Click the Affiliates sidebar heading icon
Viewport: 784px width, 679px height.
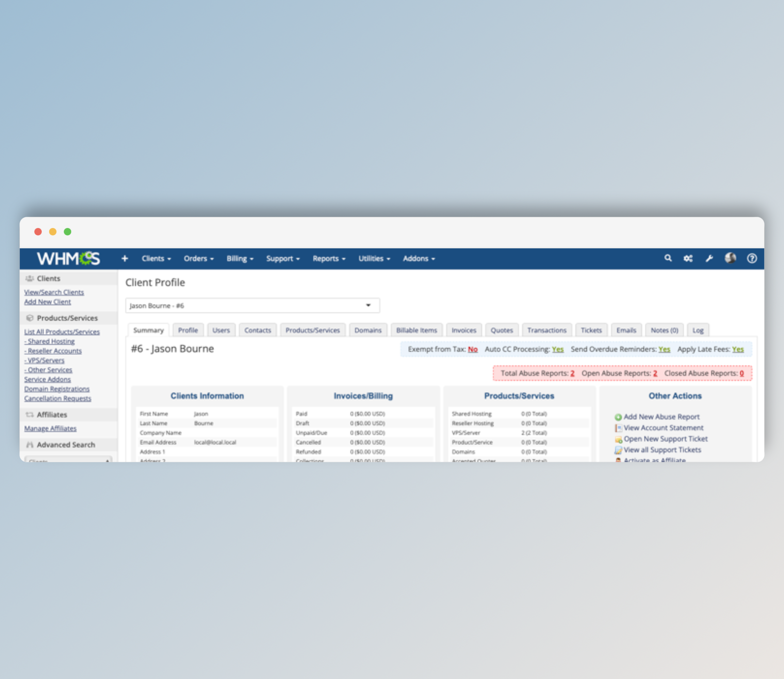coord(30,415)
